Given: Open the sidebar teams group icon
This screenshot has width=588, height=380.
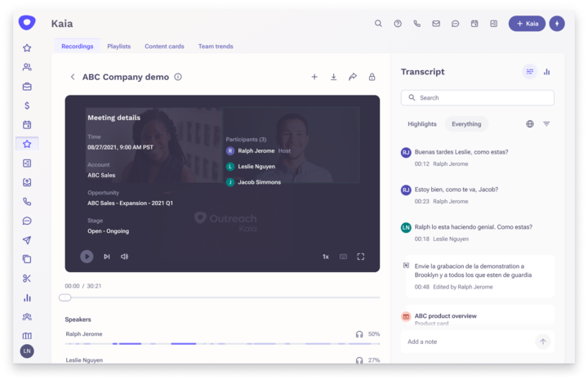Looking at the screenshot, I should click(27, 317).
